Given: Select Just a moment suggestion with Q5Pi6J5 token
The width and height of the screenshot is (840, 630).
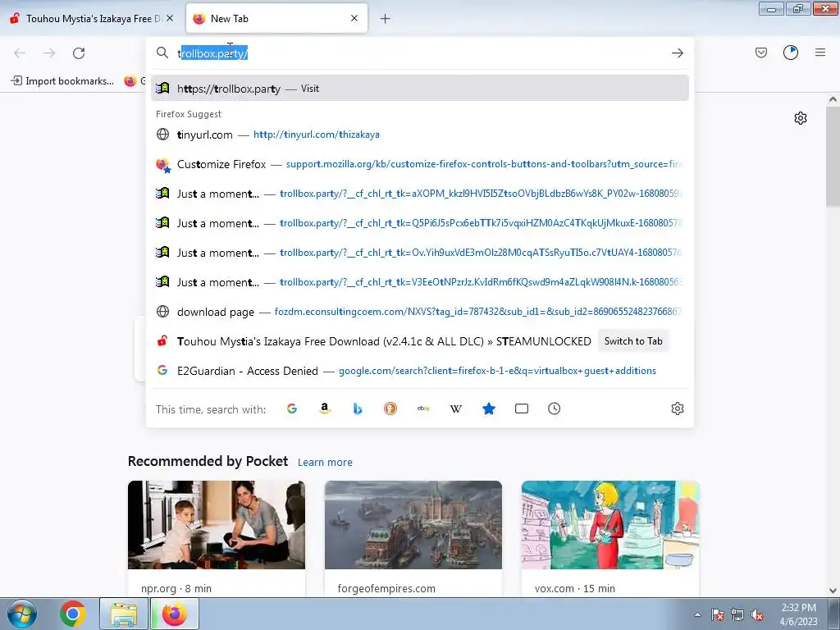Looking at the screenshot, I should coord(420,223).
